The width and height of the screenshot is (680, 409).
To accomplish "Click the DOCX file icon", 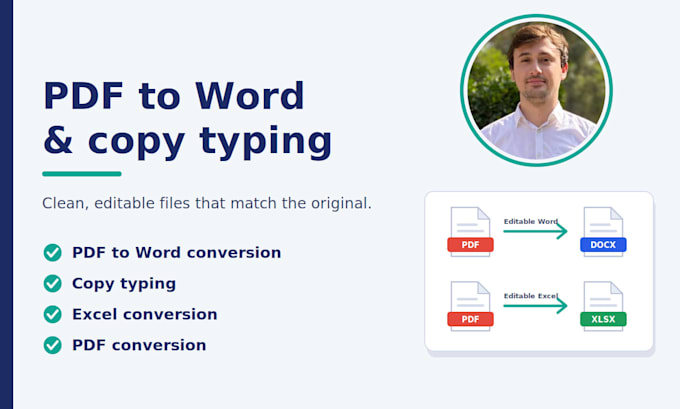I will (603, 232).
